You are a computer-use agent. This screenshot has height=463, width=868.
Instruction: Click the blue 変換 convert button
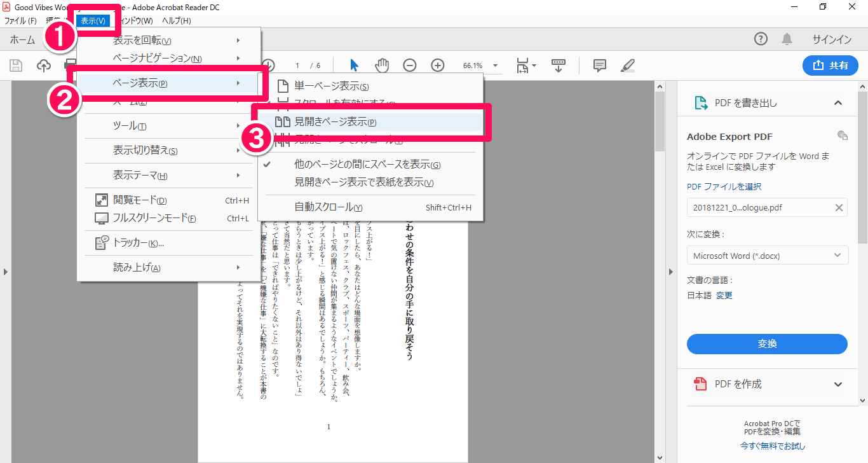(x=767, y=344)
